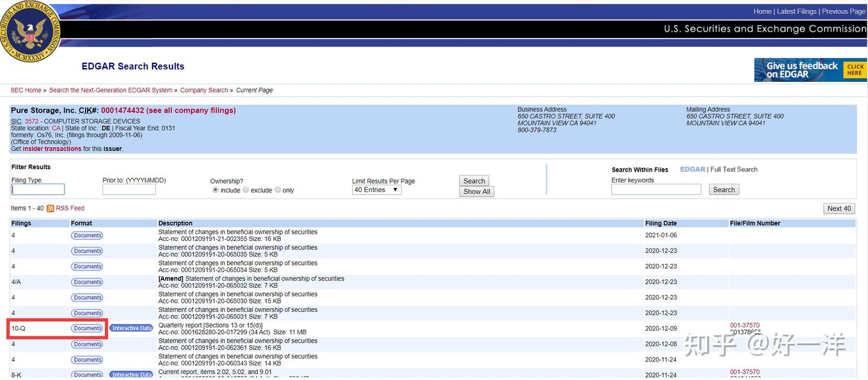The image size is (868, 380).
Task: Click the 2020-12-08 filing date
Action: 661,344
